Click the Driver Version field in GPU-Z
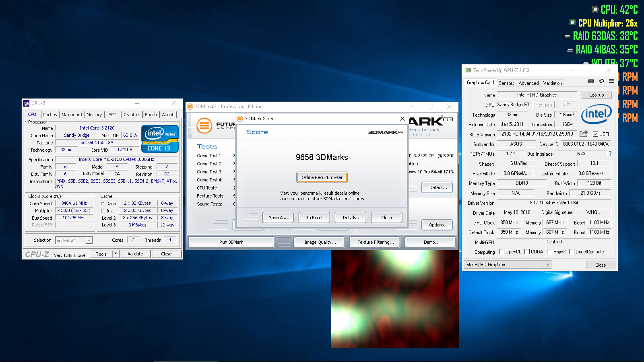The width and height of the screenshot is (644, 362). (x=554, y=203)
